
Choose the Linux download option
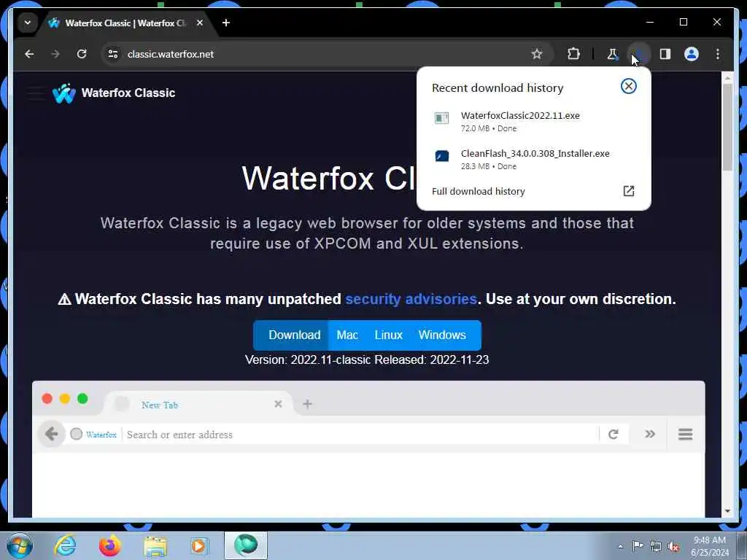point(388,335)
